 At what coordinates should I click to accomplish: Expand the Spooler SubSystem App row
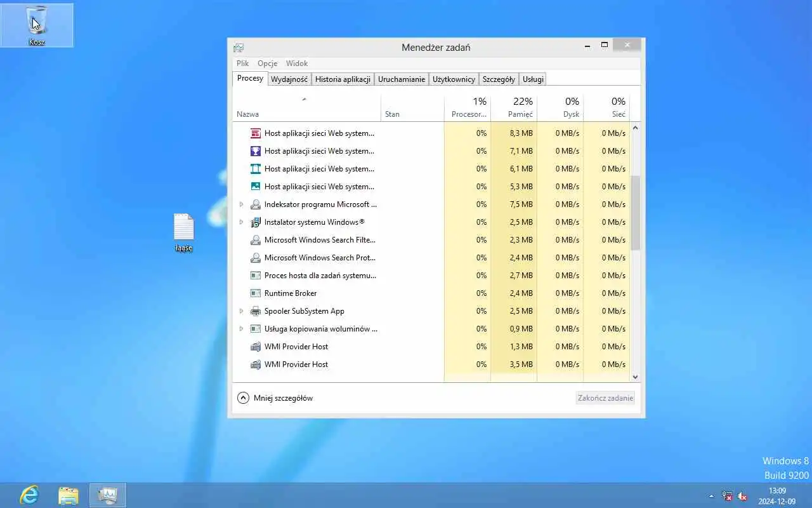tap(241, 311)
